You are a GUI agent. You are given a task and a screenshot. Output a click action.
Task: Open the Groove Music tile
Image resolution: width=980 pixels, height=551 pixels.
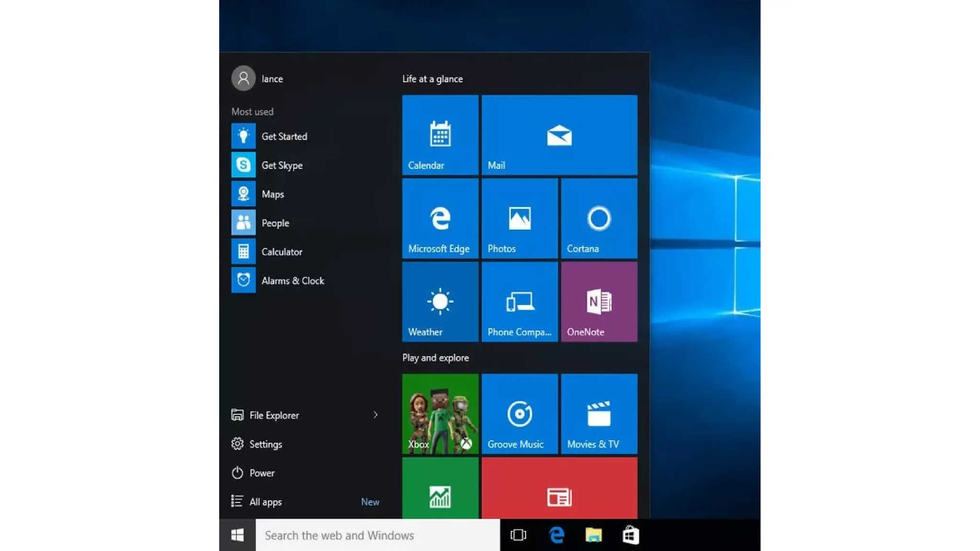pos(519,414)
